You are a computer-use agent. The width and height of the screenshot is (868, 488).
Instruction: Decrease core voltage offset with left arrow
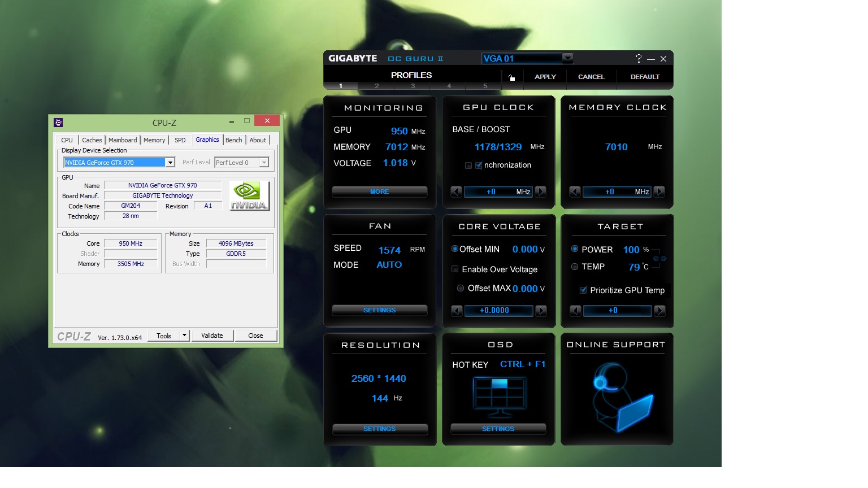click(x=457, y=311)
